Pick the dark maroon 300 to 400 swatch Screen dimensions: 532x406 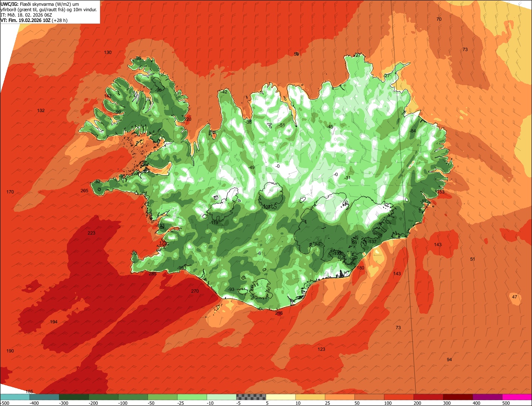(x=458, y=397)
